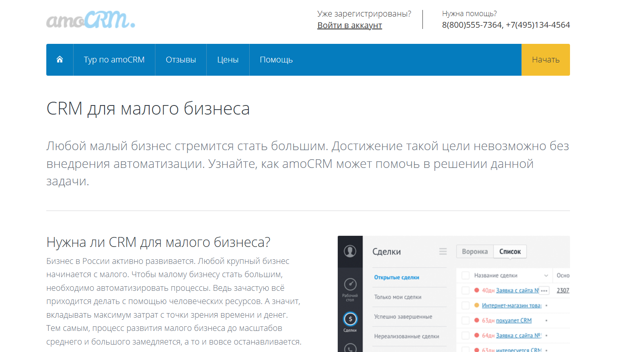Click the Войти в аккаунт link

pyautogui.click(x=350, y=25)
